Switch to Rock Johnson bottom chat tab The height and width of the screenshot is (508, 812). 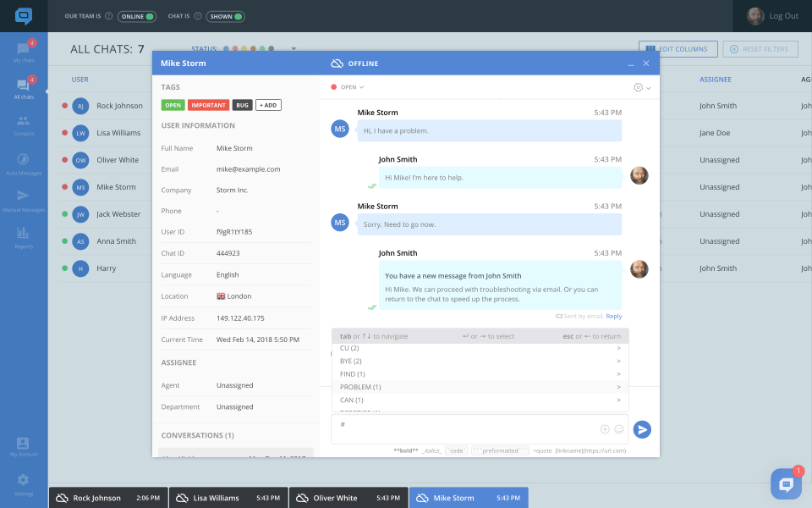click(x=109, y=498)
